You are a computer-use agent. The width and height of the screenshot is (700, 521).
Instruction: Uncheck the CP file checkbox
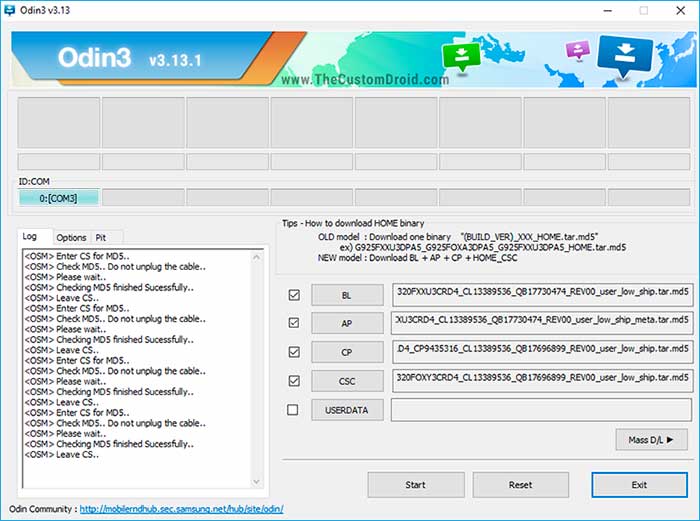point(294,352)
